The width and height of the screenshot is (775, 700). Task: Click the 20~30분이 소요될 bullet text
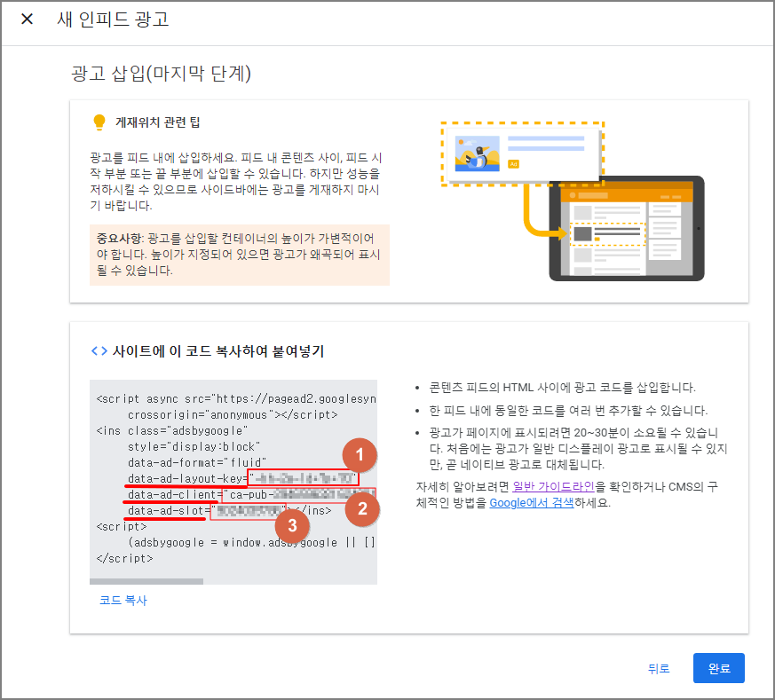tap(578, 449)
